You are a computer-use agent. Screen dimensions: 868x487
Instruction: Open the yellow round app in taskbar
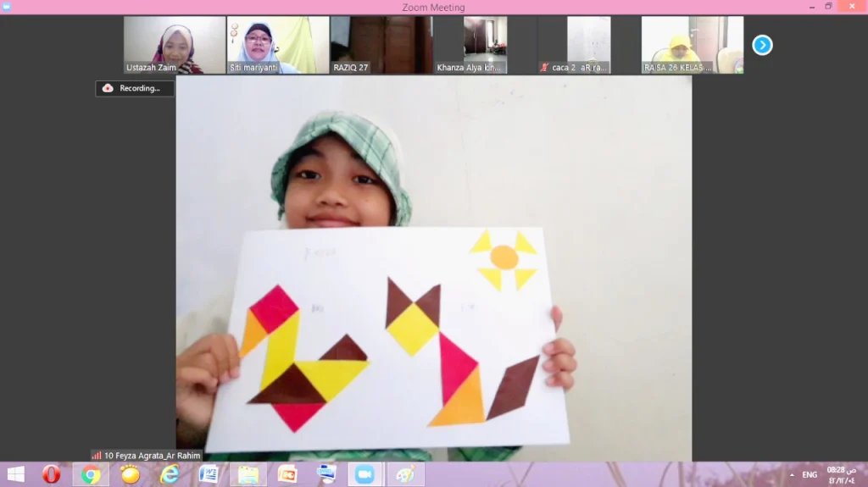tap(130, 474)
